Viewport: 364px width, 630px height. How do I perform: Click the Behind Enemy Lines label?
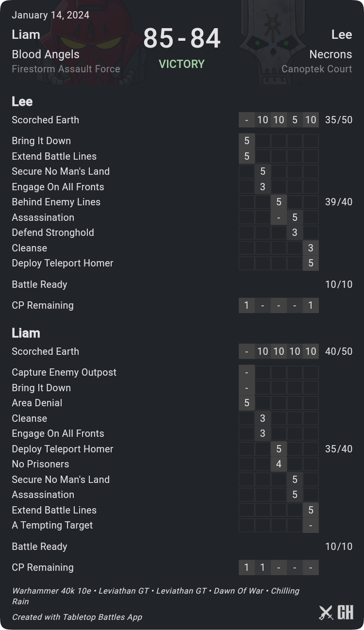pyautogui.click(x=56, y=202)
